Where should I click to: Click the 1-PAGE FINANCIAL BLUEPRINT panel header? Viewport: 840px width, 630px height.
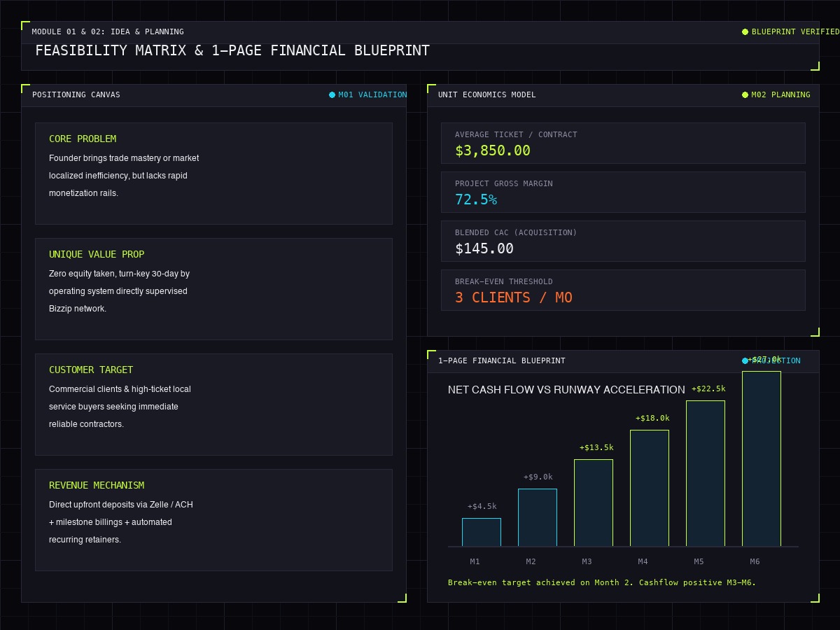(502, 360)
